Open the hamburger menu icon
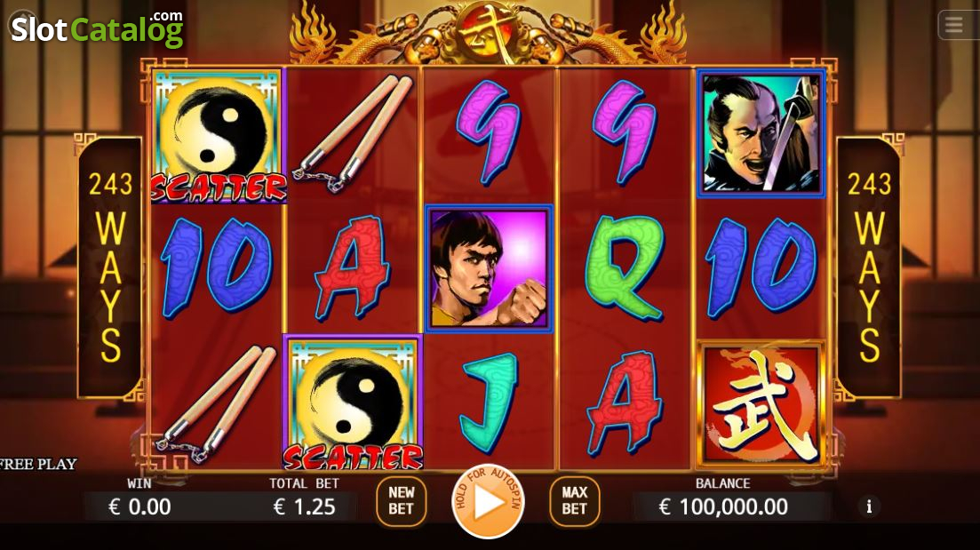 [x=953, y=25]
